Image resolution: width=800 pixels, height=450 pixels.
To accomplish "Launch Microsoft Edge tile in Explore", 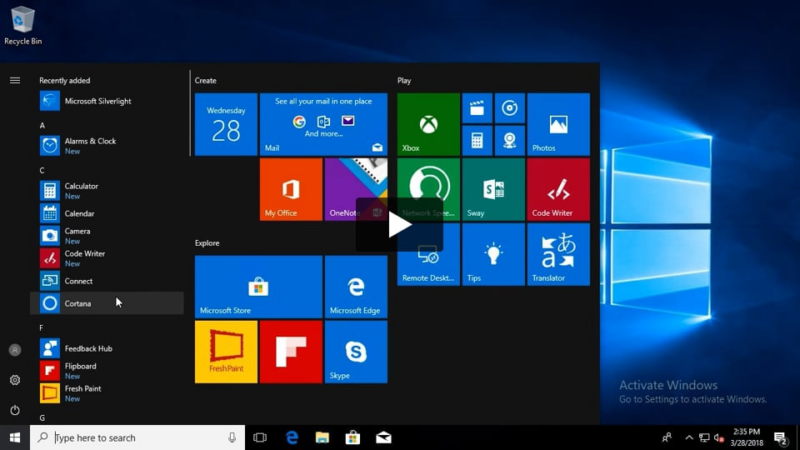I will [355, 286].
